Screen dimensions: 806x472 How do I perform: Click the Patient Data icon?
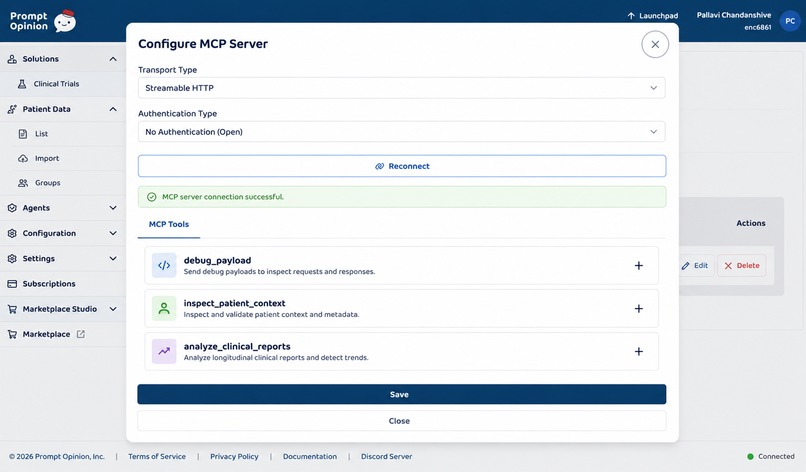[x=12, y=109]
